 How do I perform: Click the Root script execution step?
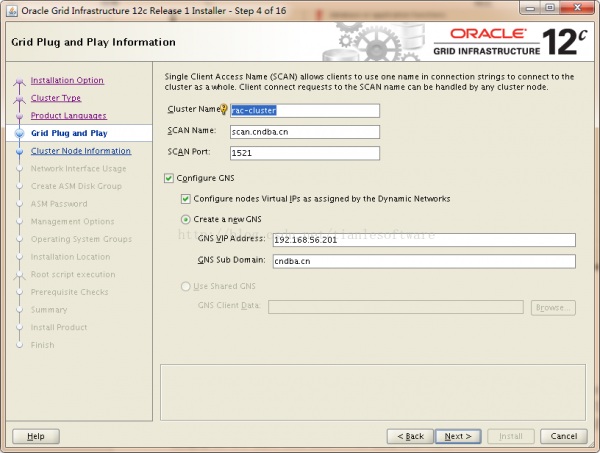(x=73, y=274)
